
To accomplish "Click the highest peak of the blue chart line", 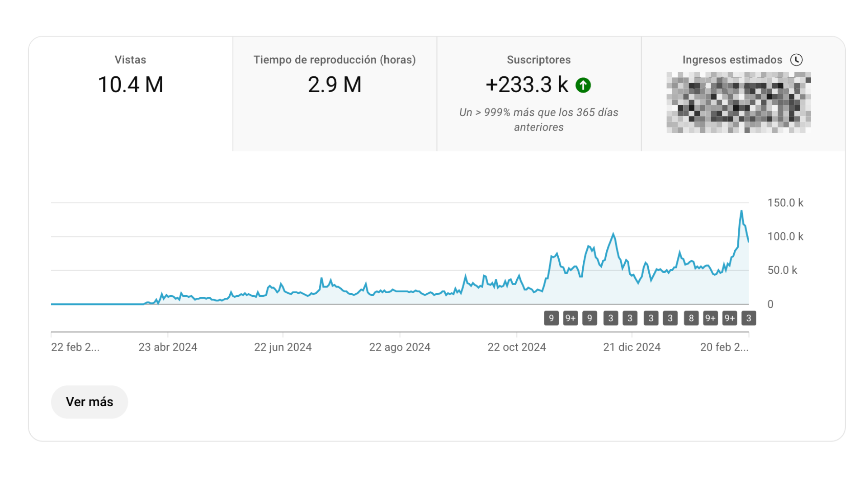I will [741, 211].
